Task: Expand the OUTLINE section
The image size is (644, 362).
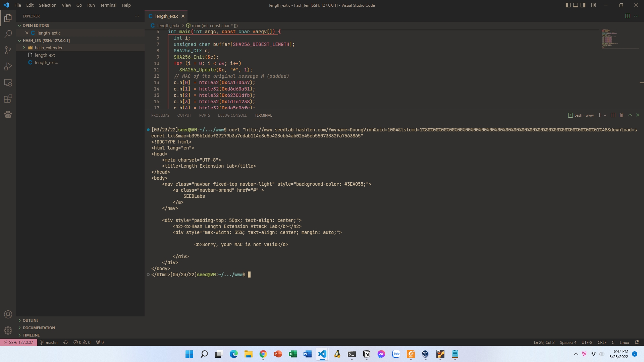Action: pos(31,320)
